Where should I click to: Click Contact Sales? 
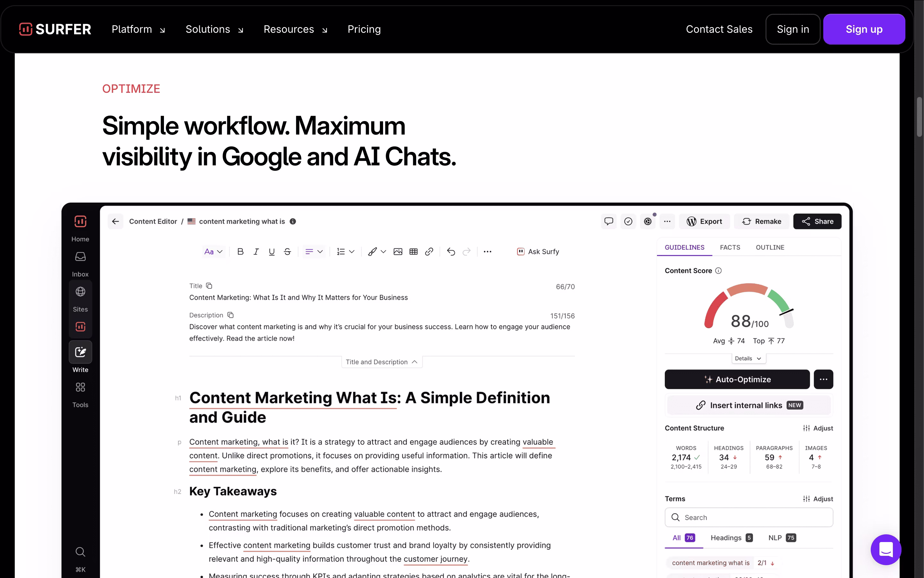tap(719, 29)
